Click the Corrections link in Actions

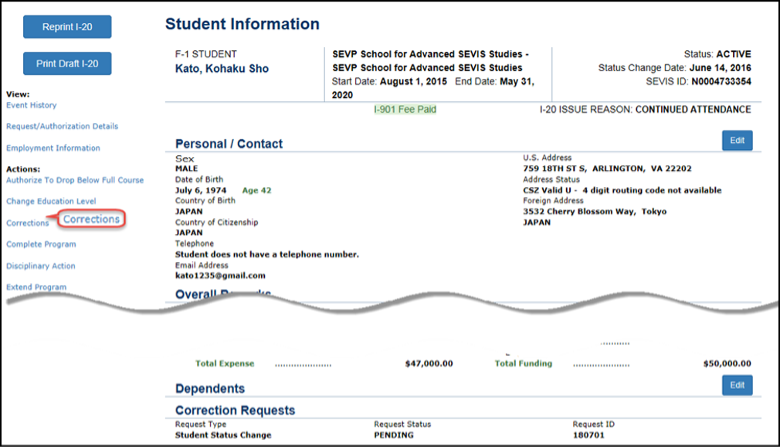27,223
